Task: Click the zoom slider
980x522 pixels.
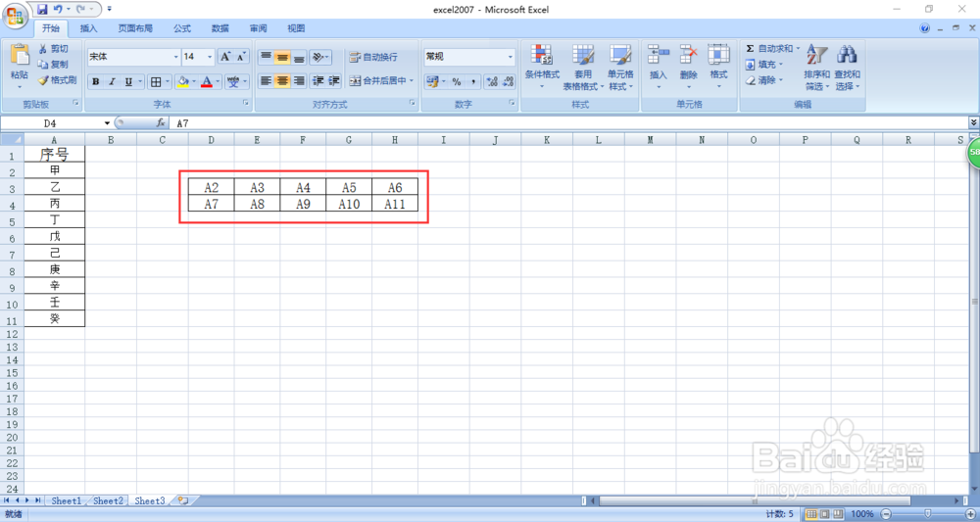Action: pos(927,514)
